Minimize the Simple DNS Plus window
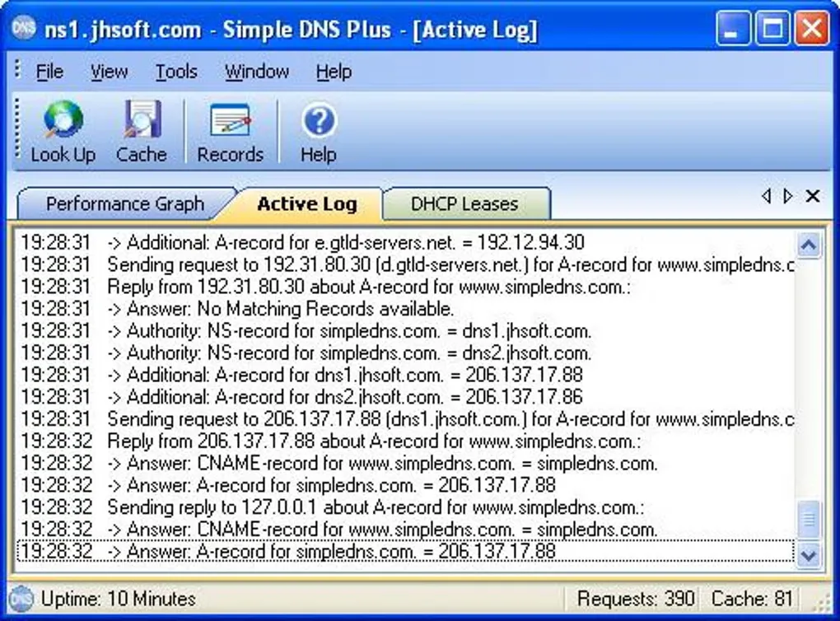 pos(733,28)
